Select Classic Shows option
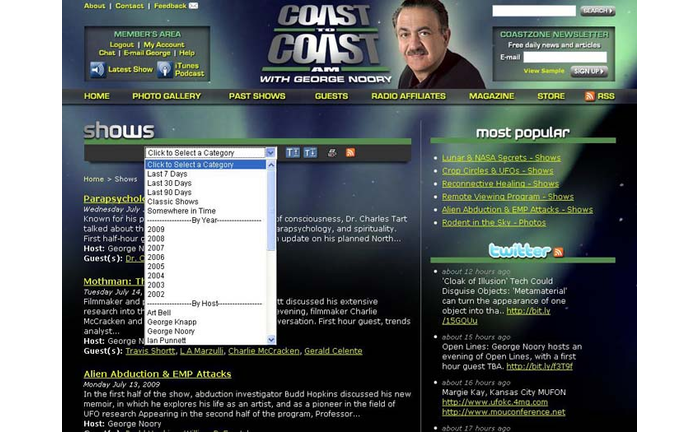The width and height of the screenshot is (698, 432). pyautogui.click(x=173, y=202)
